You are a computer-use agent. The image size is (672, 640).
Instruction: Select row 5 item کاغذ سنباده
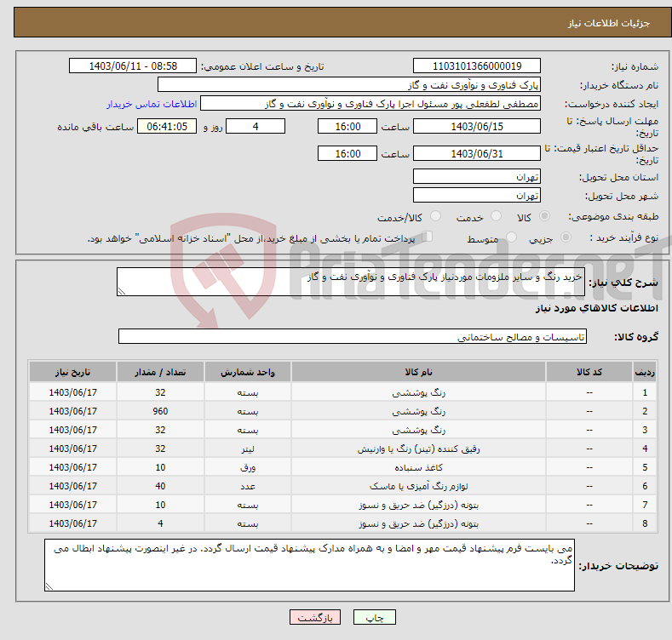click(x=418, y=467)
